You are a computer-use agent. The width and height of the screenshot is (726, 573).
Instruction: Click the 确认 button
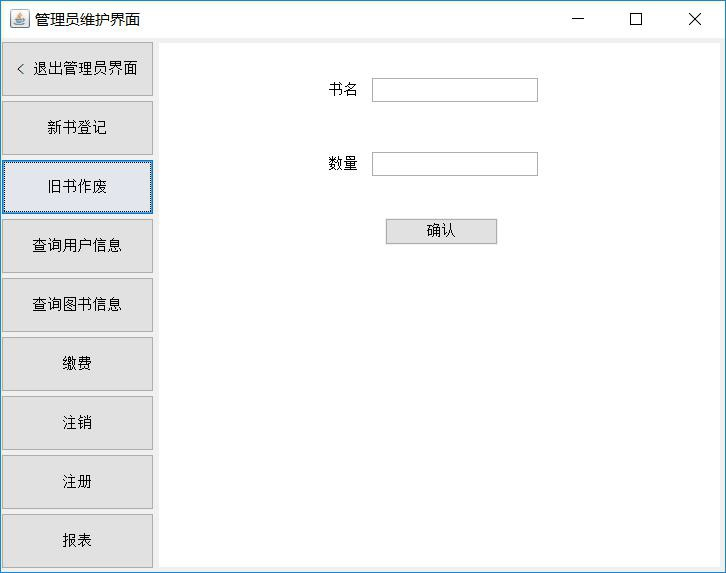point(441,231)
